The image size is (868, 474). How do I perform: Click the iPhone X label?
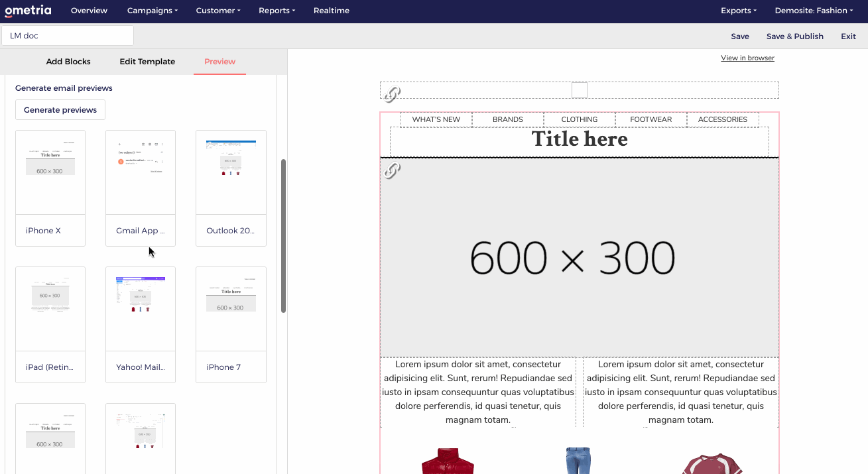click(43, 231)
